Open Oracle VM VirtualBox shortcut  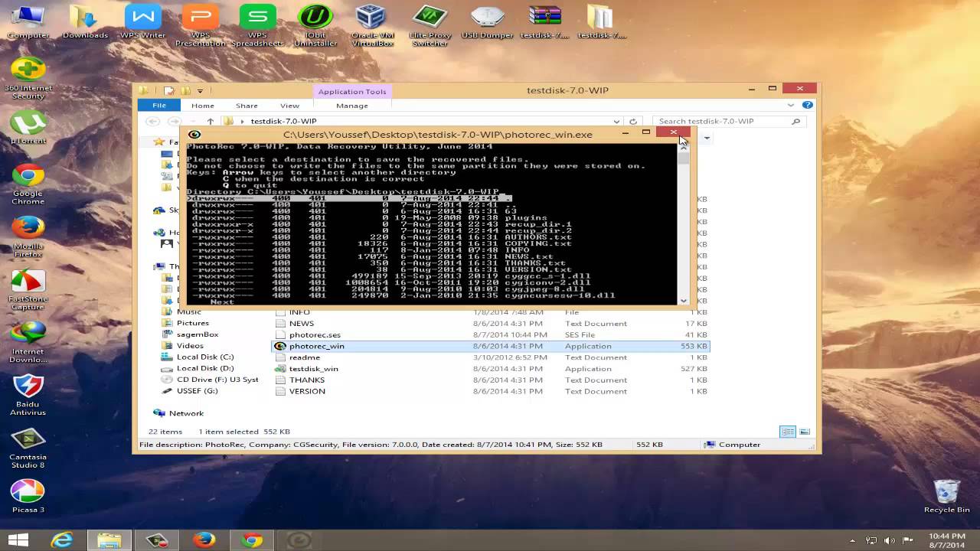[372, 25]
